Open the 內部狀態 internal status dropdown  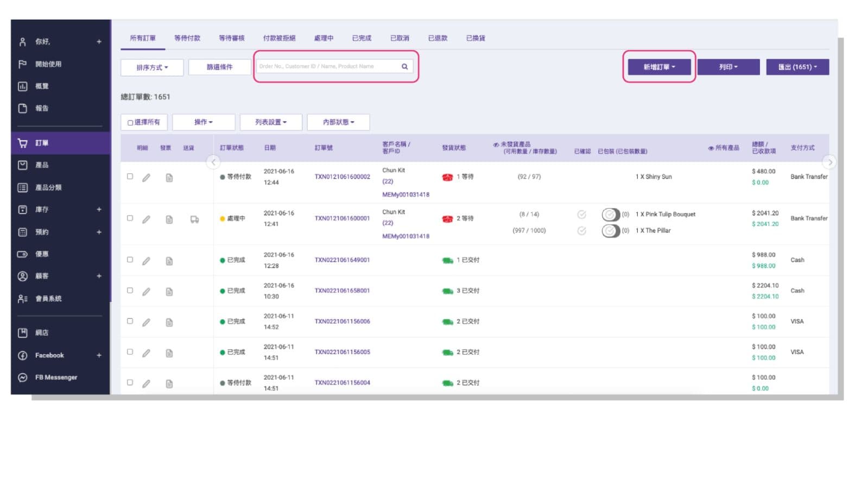click(x=338, y=122)
